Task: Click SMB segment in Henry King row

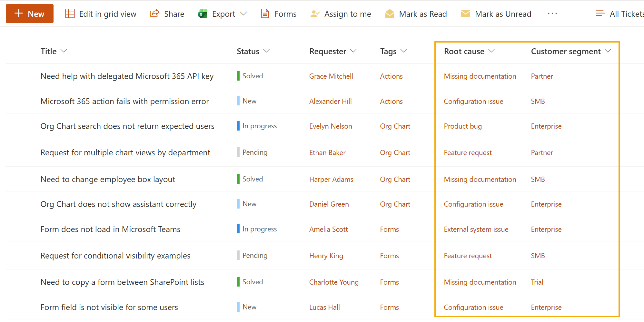Action: coord(538,256)
